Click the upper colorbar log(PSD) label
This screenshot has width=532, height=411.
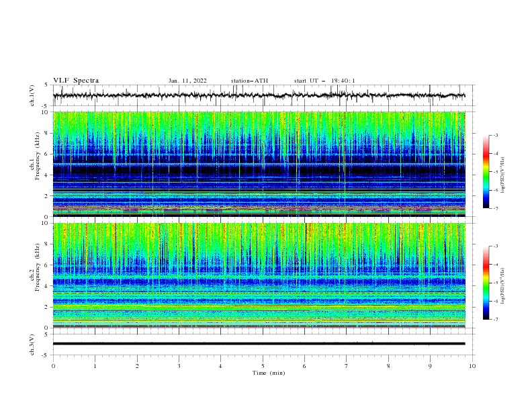click(502, 175)
